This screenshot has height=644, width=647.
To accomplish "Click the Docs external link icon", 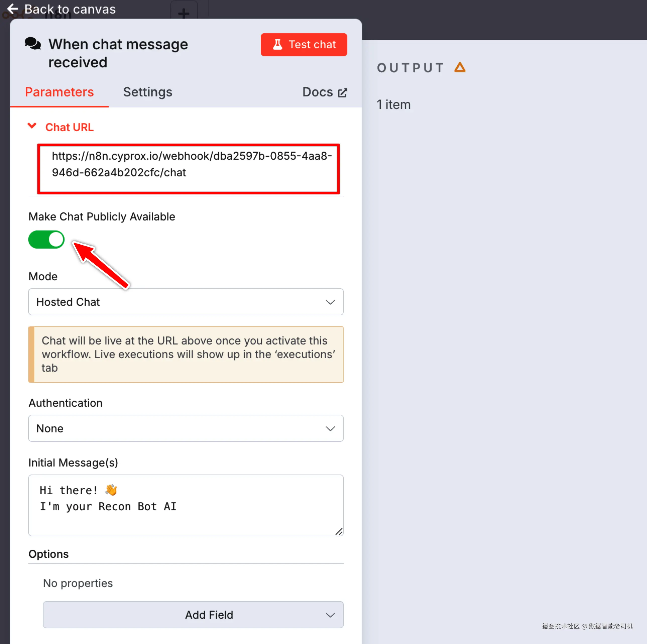I will [342, 93].
